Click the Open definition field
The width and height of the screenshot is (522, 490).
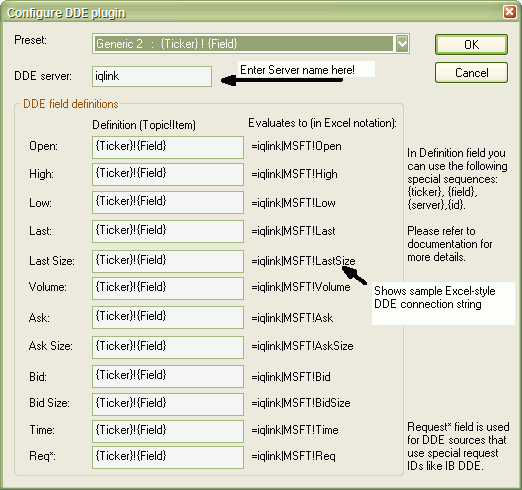pos(168,147)
